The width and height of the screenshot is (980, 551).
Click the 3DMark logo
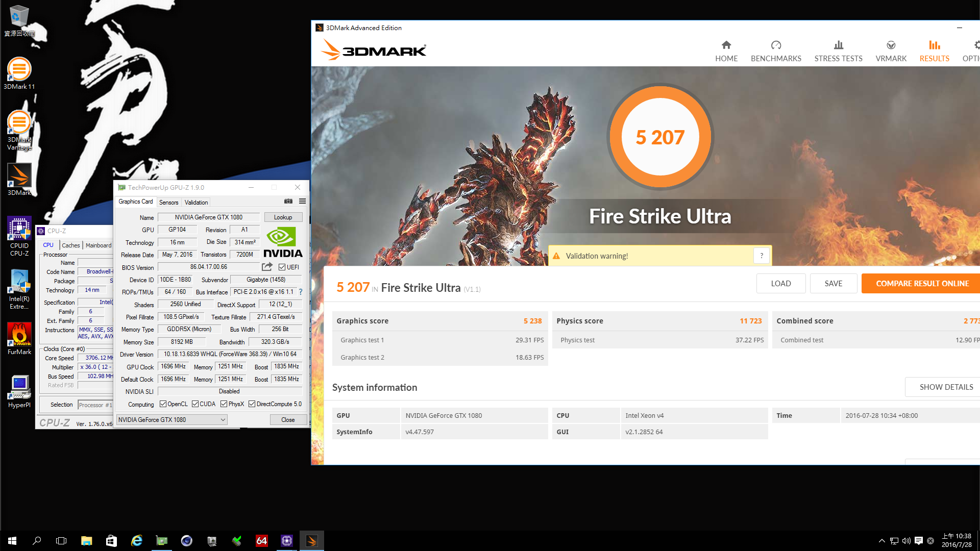tap(374, 50)
